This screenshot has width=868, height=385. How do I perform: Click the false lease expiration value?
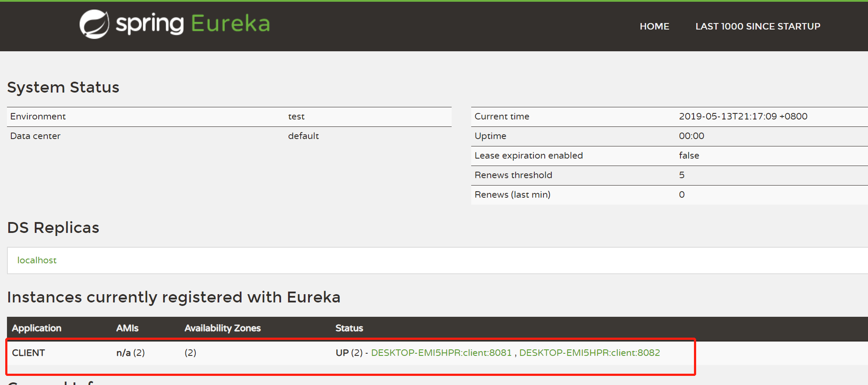(x=689, y=156)
